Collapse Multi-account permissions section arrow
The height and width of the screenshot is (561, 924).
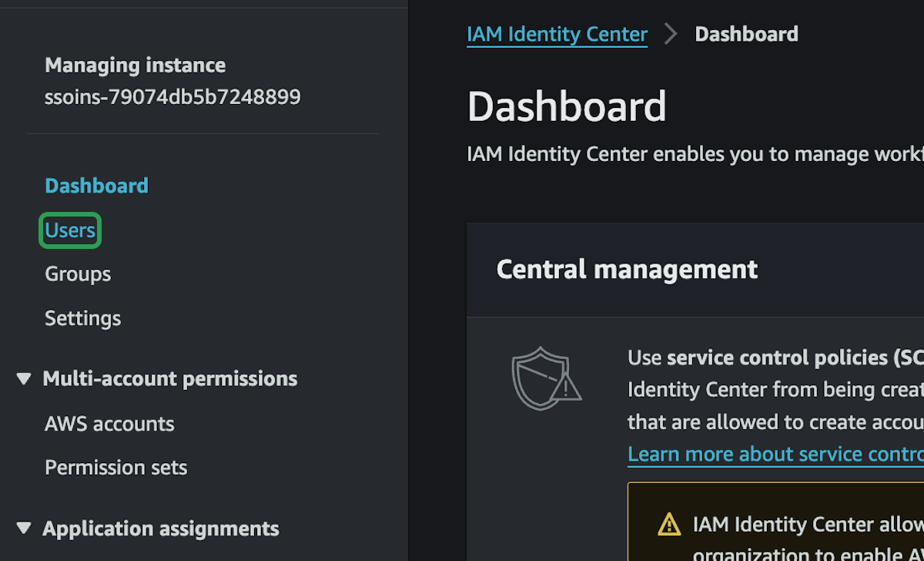pyautogui.click(x=24, y=379)
